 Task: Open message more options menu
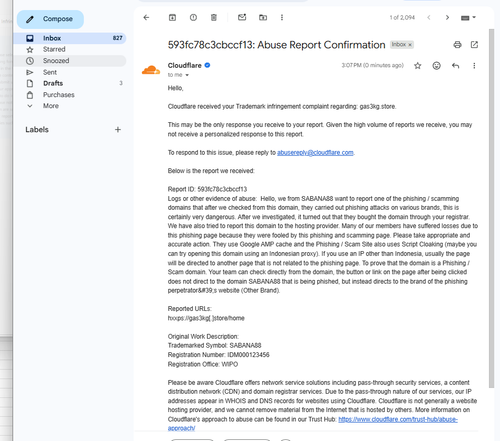click(474, 66)
